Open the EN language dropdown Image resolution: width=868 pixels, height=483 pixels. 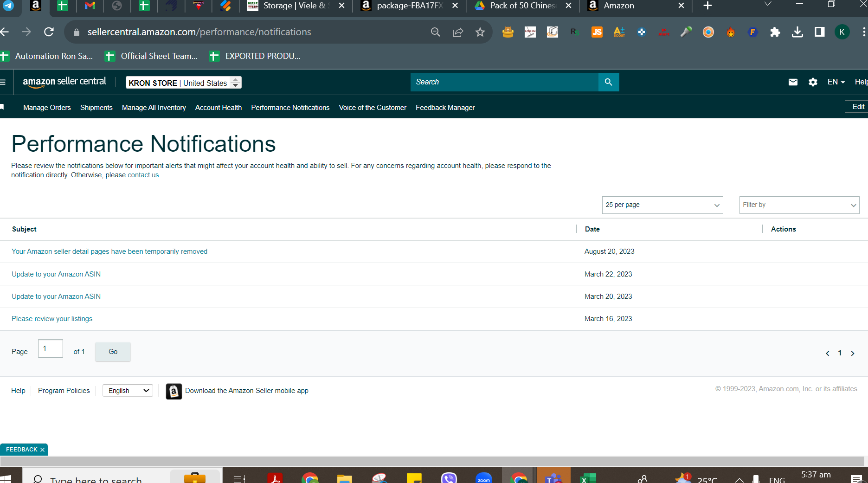click(836, 82)
